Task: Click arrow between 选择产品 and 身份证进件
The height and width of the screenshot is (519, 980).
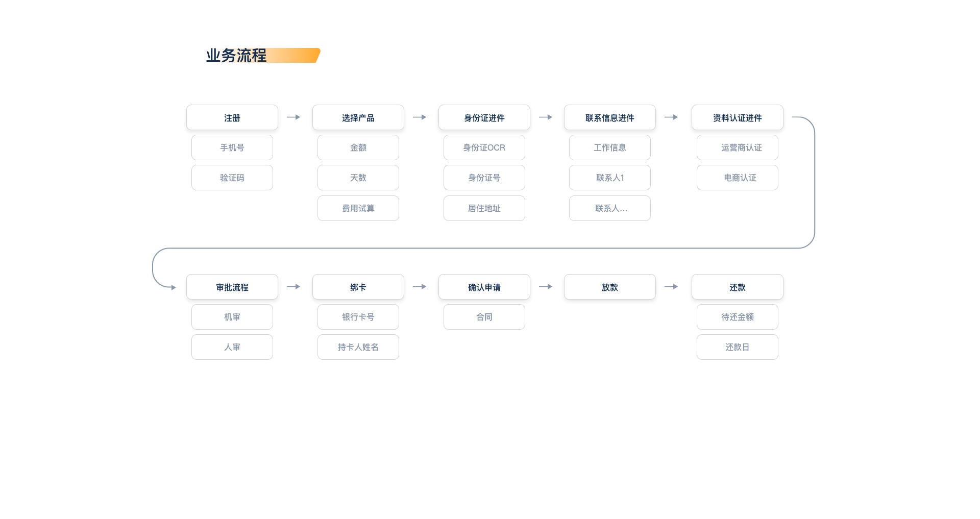Action: pyautogui.click(x=420, y=117)
